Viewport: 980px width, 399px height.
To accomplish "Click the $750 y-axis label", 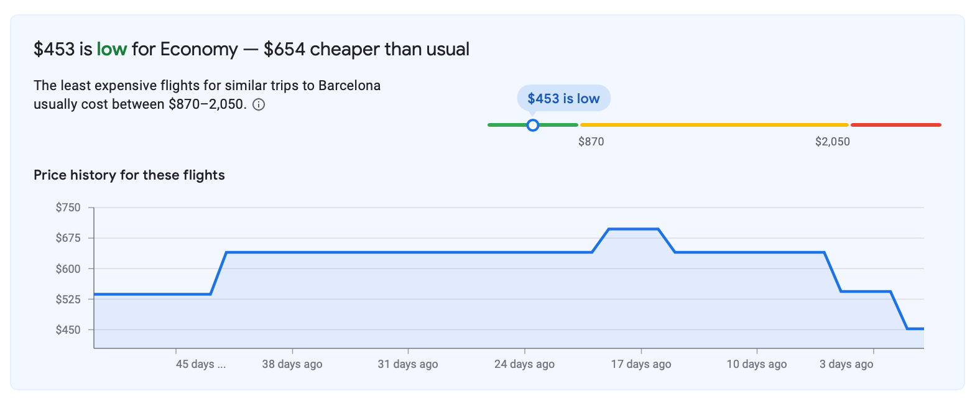I will pyautogui.click(x=68, y=208).
